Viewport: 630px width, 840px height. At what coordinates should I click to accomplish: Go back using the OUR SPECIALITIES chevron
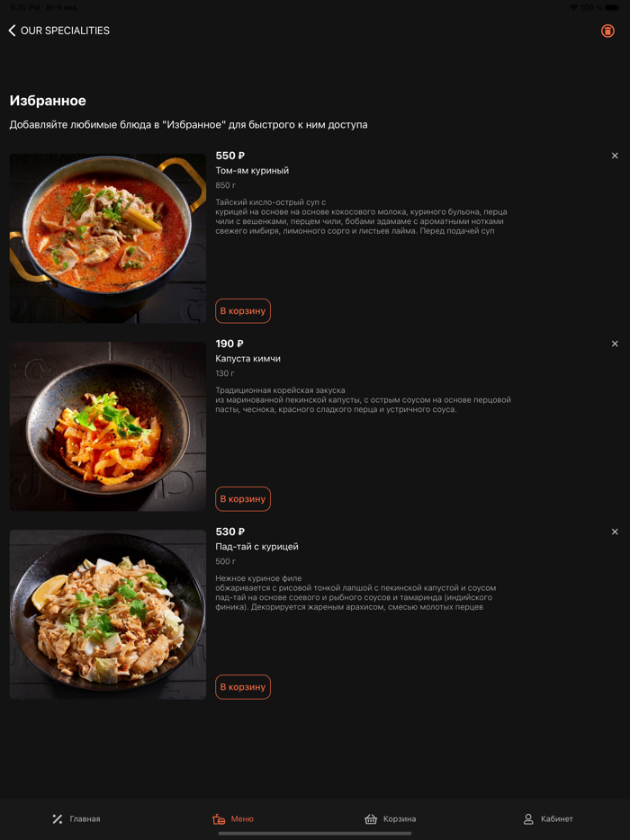(13, 31)
